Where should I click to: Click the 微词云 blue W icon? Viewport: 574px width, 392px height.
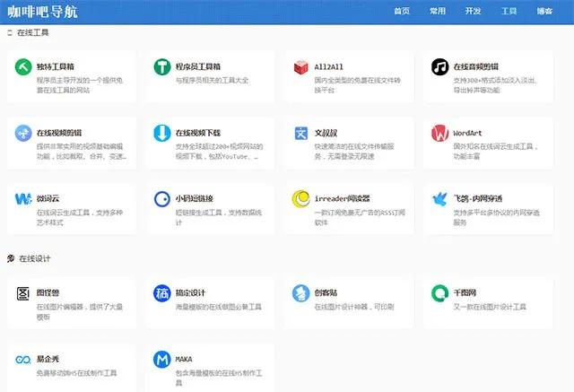coord(23,199)
